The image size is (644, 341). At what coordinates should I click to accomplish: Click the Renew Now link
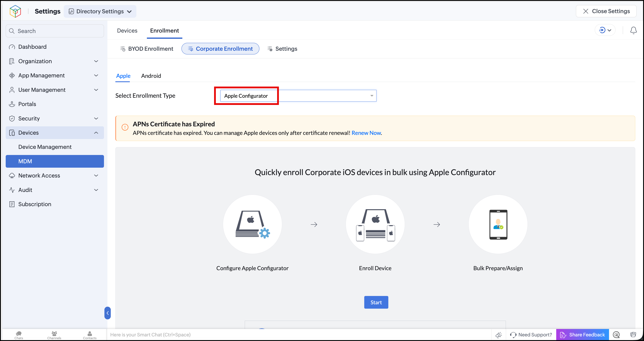(x=366, y=133)
